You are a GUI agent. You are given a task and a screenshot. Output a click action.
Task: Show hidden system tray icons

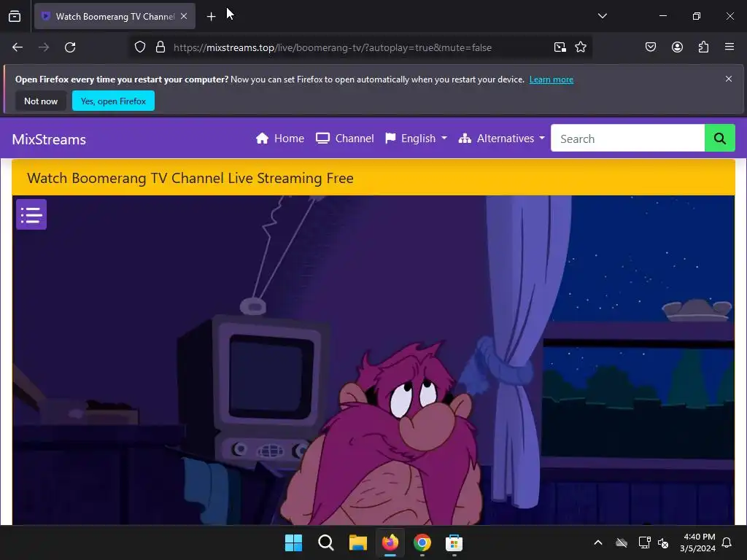coord(598,542)
